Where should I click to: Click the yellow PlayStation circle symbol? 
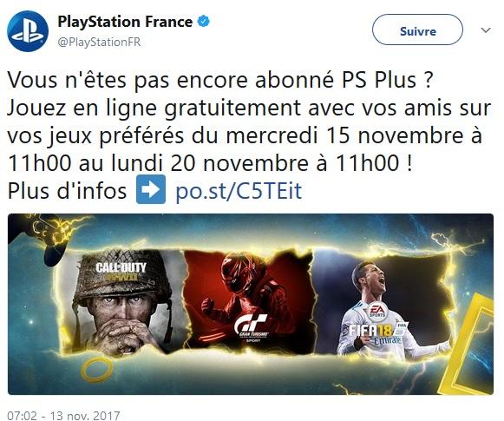pyautogui.click(x=96, y=371)
